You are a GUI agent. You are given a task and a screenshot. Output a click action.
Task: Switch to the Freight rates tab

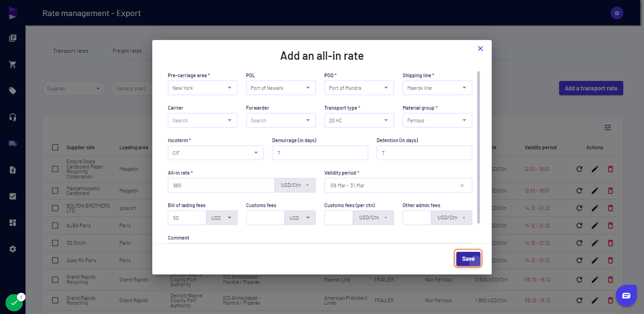click(x=127, y=51)
